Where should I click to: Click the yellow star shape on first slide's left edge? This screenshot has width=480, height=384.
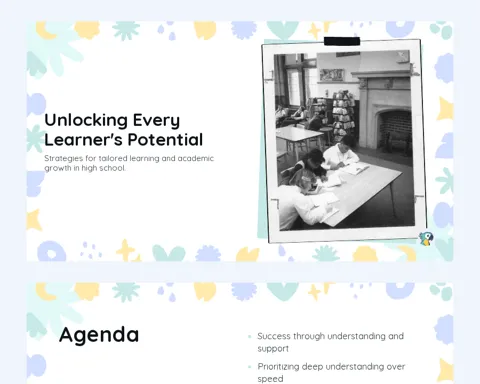pos(34,220)
